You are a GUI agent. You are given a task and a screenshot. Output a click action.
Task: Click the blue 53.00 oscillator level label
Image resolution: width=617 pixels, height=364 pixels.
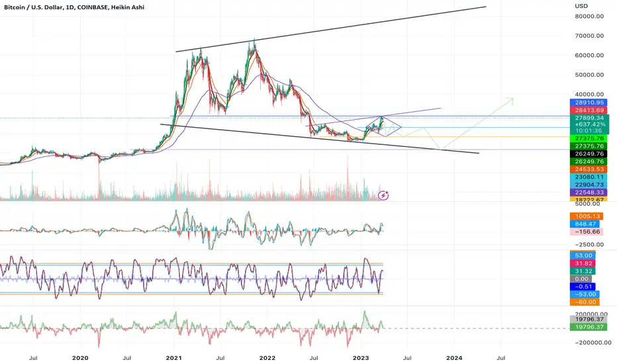click(x=583, y=255)
